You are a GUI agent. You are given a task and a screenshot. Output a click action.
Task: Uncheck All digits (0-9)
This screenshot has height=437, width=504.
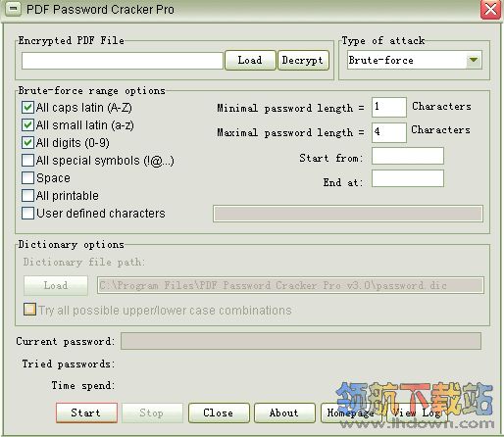(27, 143)
